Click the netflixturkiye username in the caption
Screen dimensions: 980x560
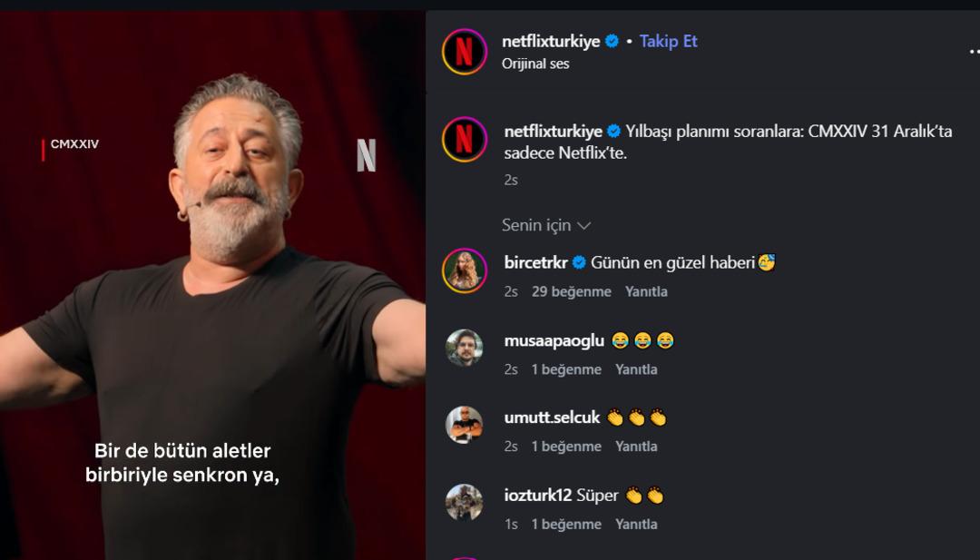pos(555,133)
